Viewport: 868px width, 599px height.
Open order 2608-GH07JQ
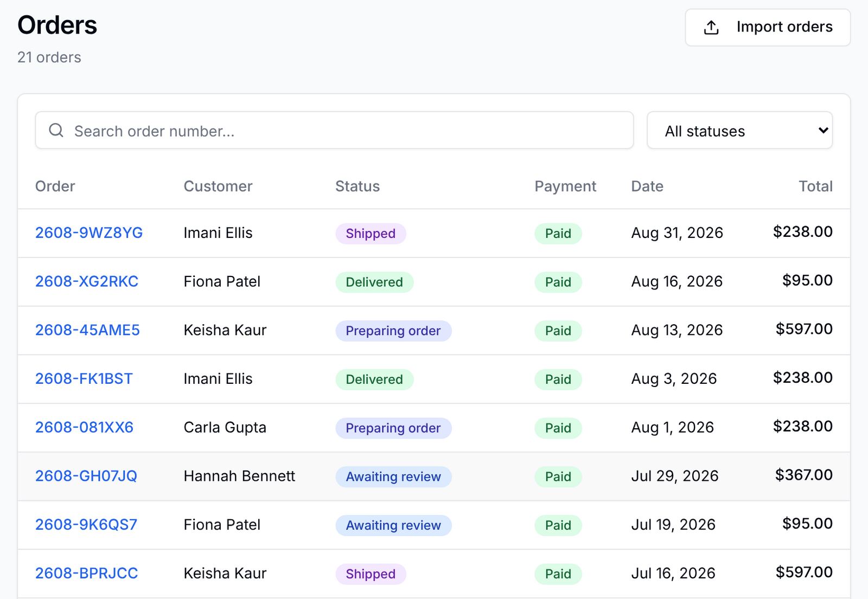pyautogui.click(x=86, y=476)
